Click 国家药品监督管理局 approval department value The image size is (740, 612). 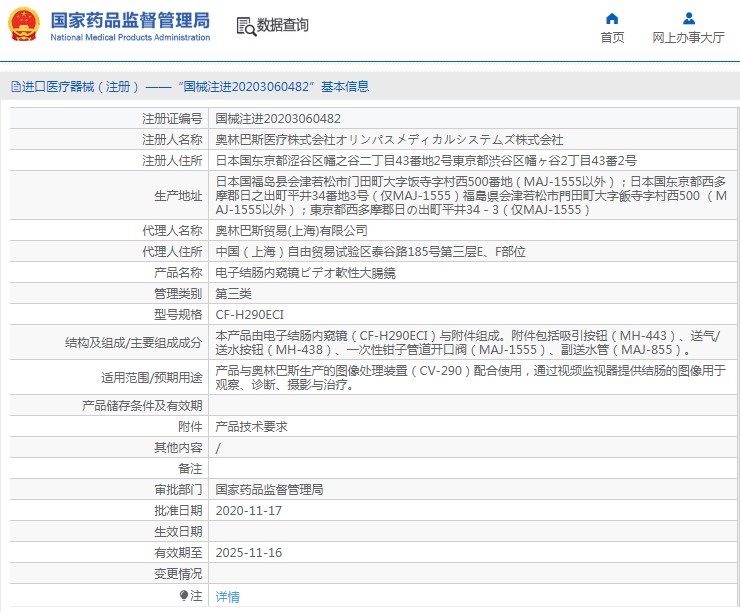(269, 490)
